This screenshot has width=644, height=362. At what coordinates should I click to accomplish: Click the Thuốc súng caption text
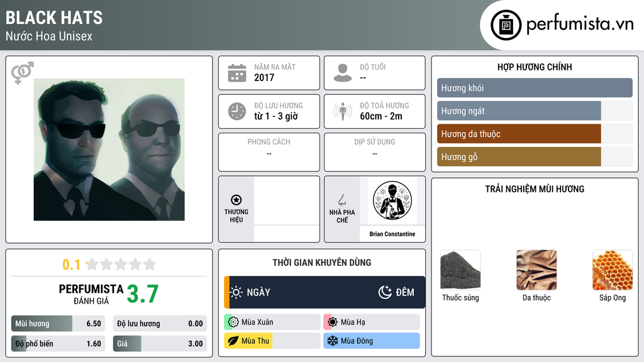[460, 297]
